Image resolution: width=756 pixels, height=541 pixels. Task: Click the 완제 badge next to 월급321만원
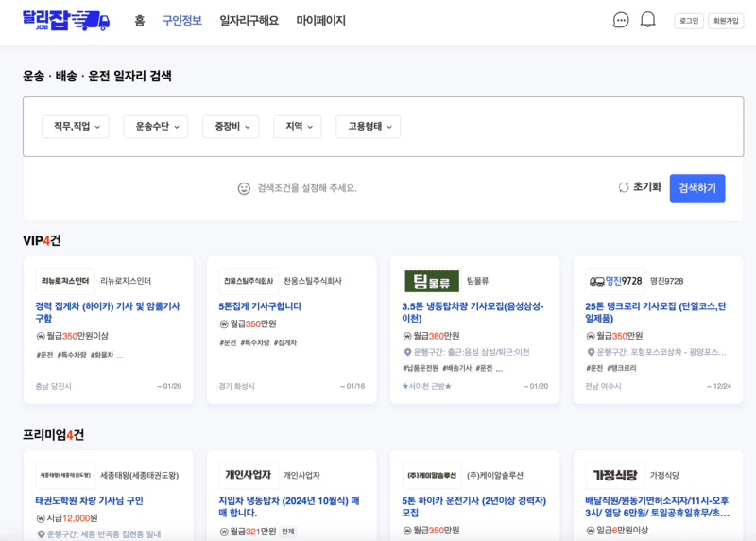(288, 532)
